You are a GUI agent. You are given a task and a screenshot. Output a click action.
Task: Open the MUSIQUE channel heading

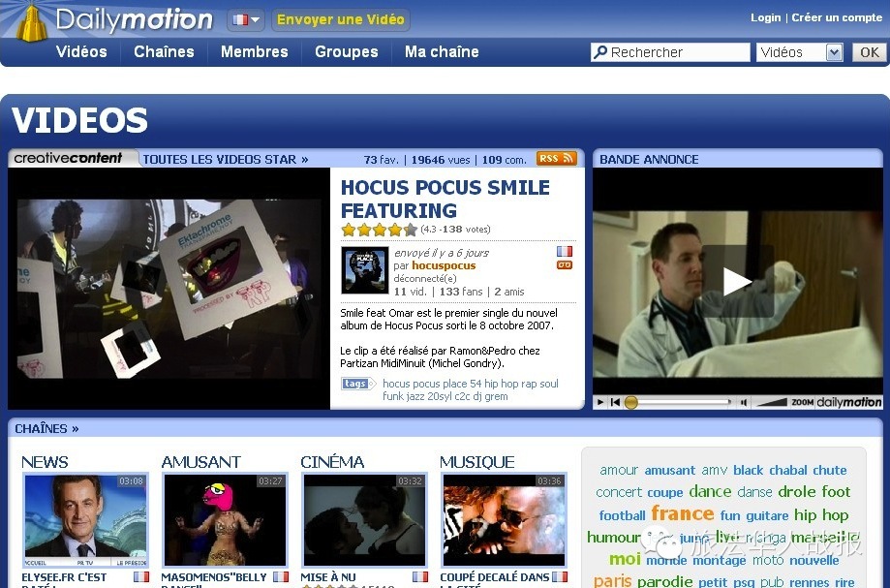[477, 462]
